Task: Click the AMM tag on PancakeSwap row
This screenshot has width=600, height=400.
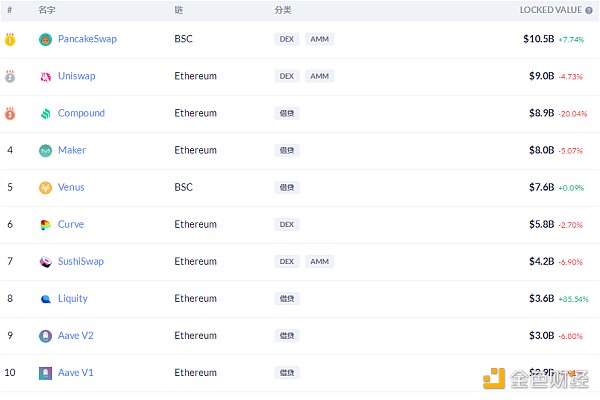Action: 319,39
